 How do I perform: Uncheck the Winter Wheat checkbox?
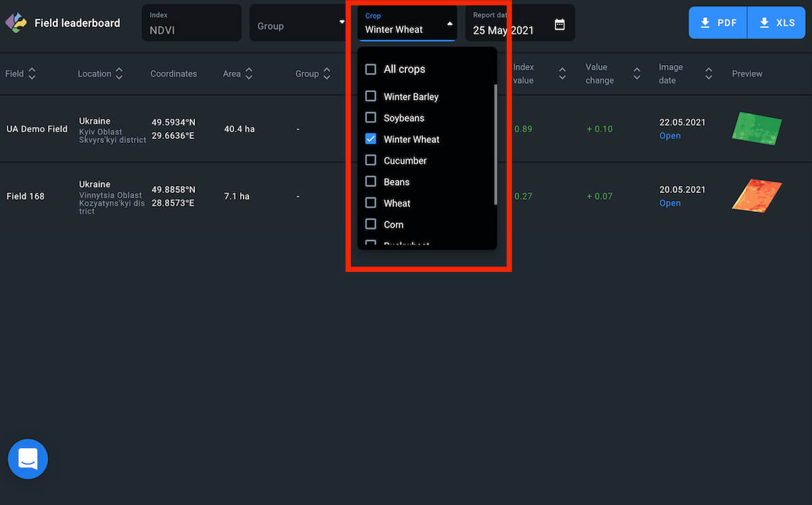(371, 139)
